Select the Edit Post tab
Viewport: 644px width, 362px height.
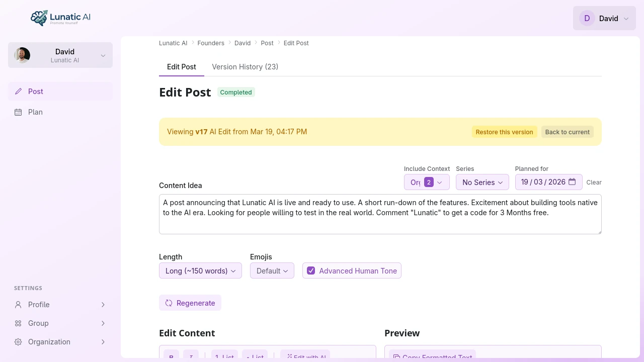coord(182,66)
